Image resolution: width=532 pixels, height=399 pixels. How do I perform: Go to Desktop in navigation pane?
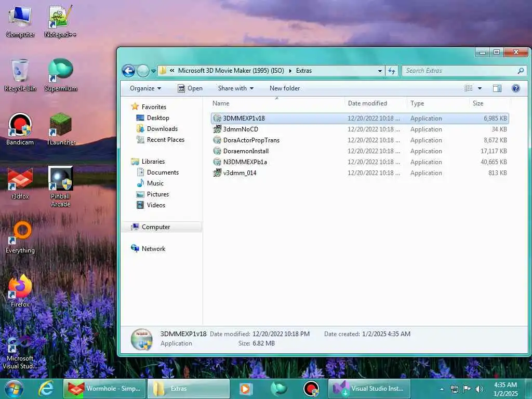point(158,118)
